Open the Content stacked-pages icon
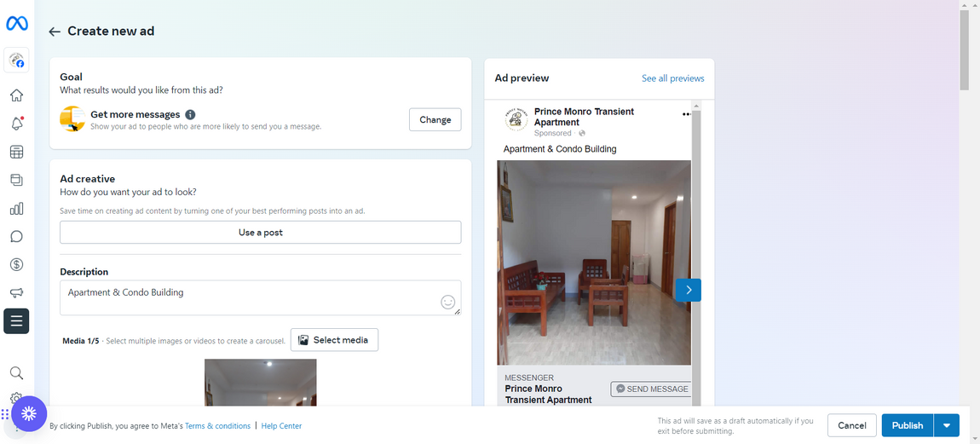 (x=17, y=180)
